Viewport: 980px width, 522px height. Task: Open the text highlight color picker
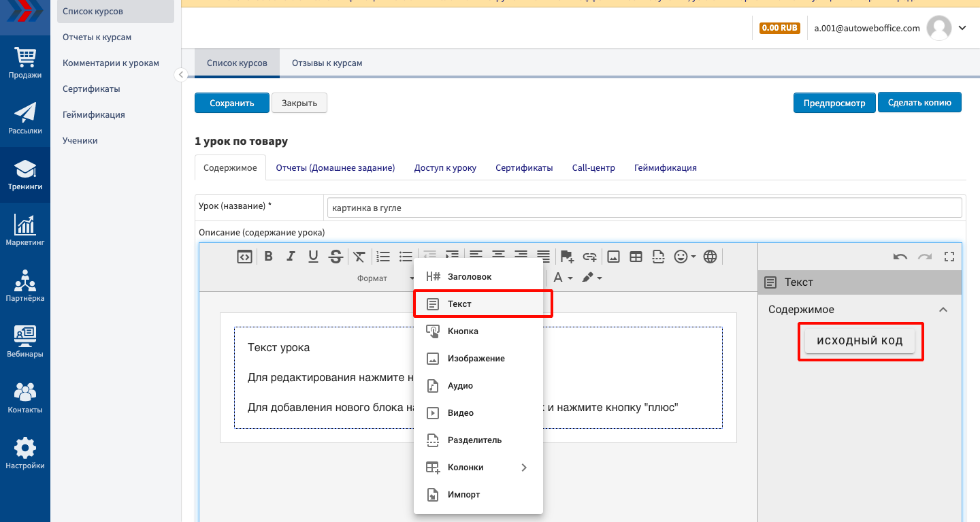(591, 278)
